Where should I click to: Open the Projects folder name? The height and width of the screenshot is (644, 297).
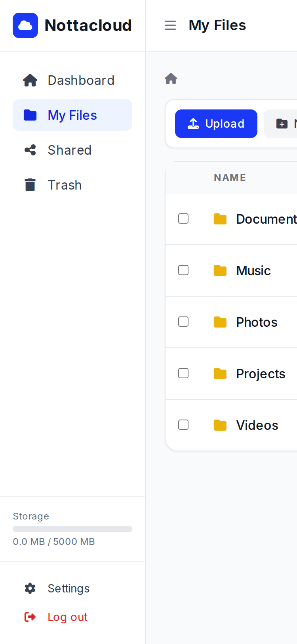pos(261,374)
